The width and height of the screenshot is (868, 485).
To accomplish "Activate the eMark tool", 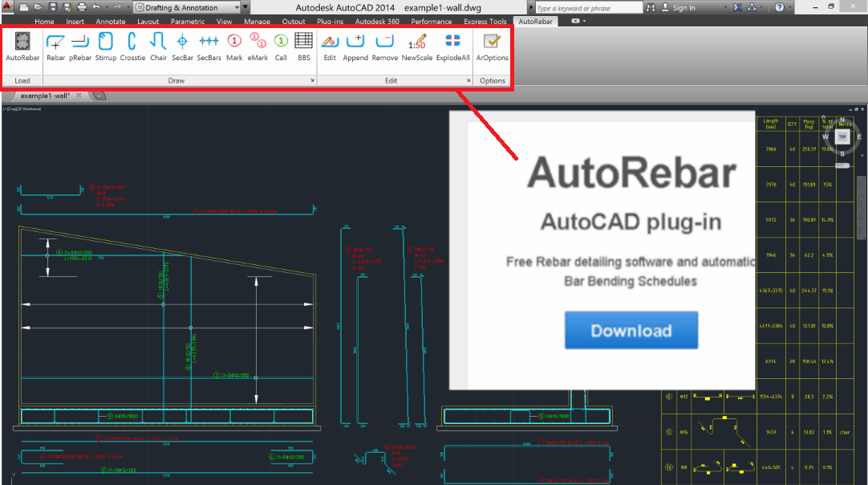I will pyautogui.click(x=258, y=47).
